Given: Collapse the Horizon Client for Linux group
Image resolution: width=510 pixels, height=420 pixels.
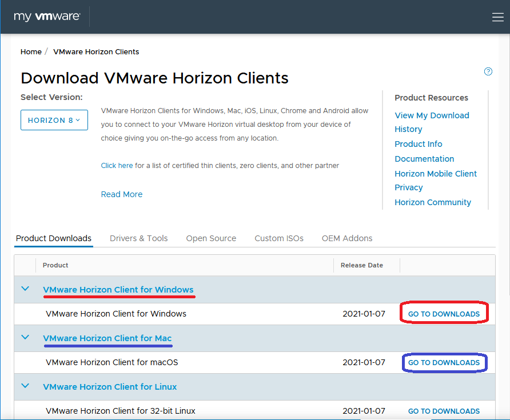Looking at the screenshot, I should click(25, 386).
